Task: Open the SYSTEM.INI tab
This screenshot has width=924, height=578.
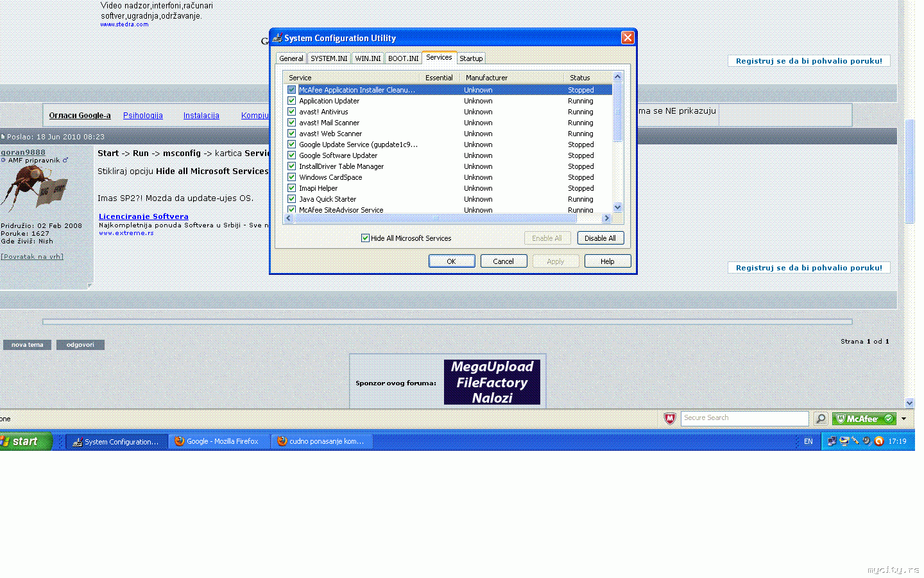Action: pyautogui.click(x=329, y=58)
